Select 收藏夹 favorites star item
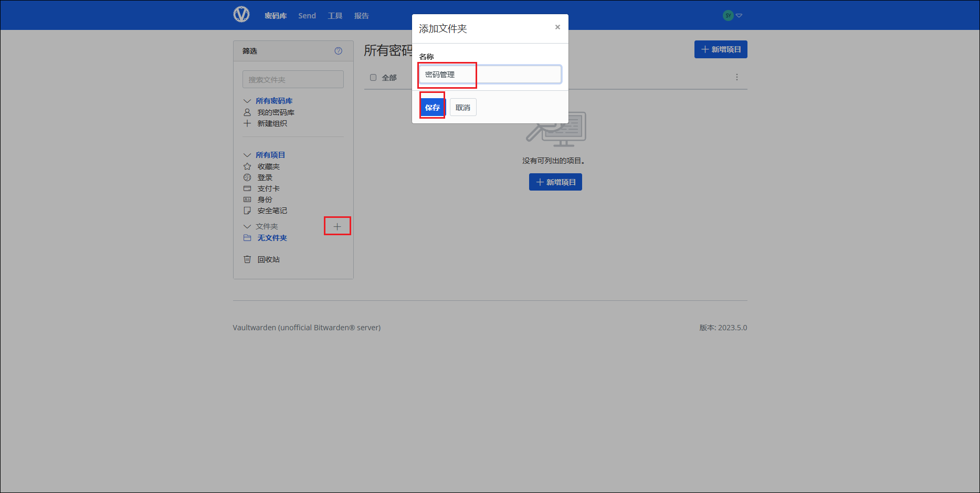 268,166
